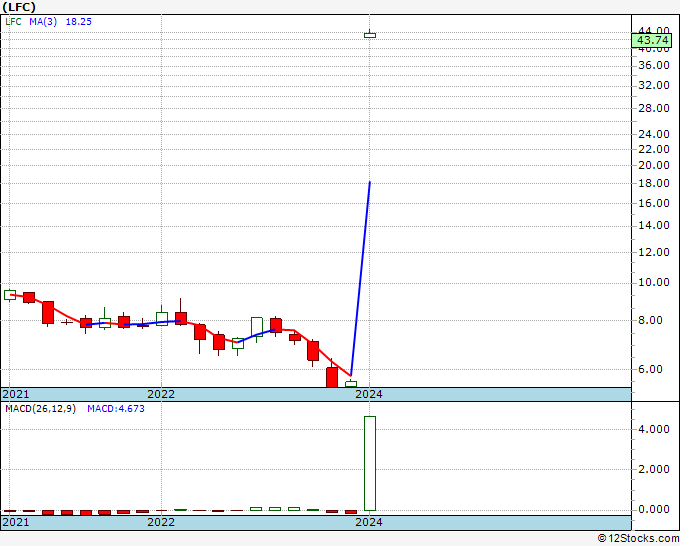
Task: Click the 2021 label on MACD timeline
Action: (x=16, y=522)
